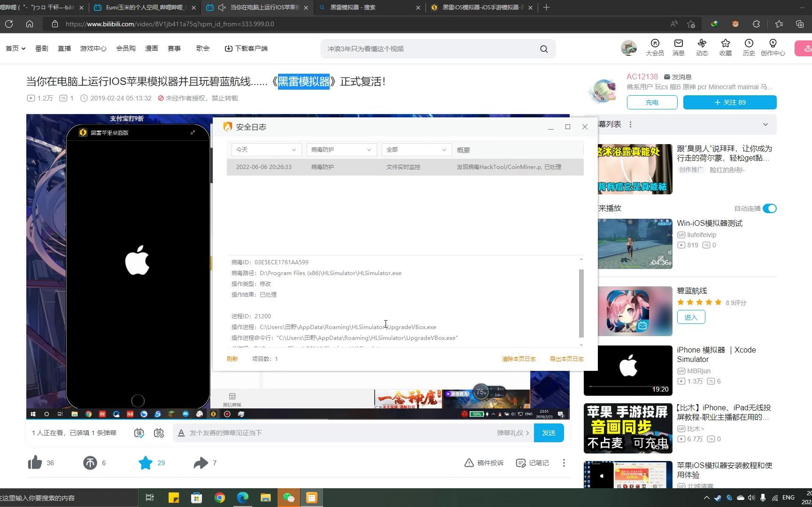
Task: Click the security log details scrollbar
Action: coord(581,303)
